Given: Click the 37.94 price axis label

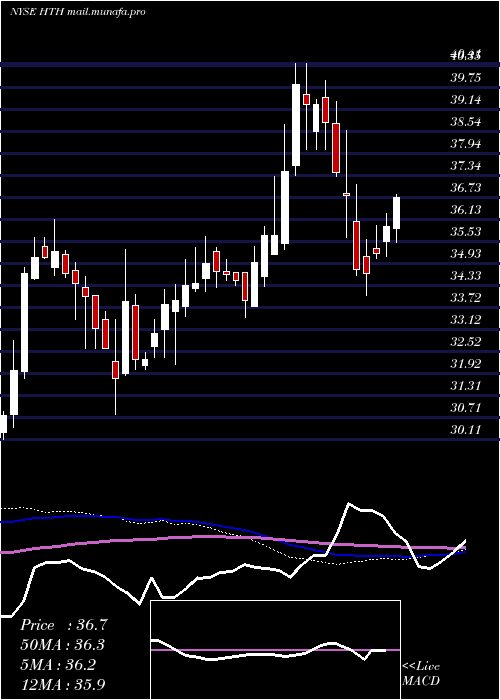Looking at the screenshot, I should [466, 144].
